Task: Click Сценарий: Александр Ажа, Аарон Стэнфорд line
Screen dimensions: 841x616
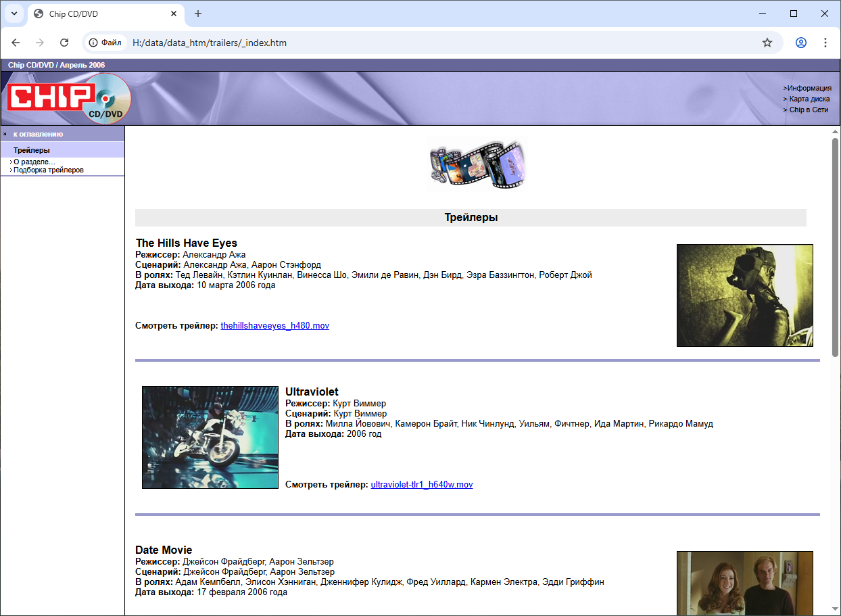Action: click(229, 265)
